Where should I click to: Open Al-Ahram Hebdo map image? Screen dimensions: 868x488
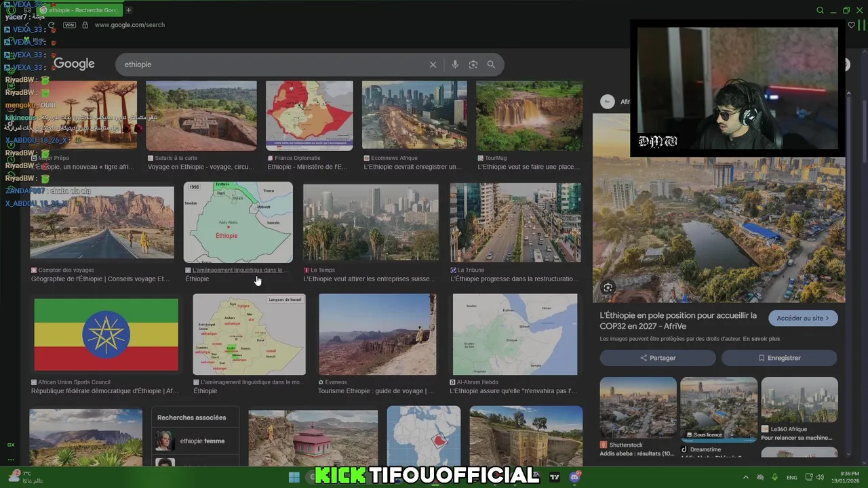(x=515, y=335)
